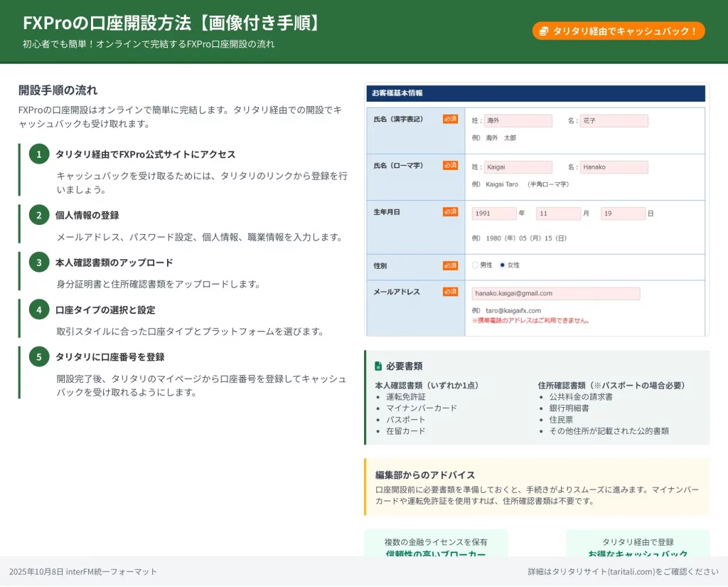Click the 必須 badge in the 性別 row
Viewport: 728px width, 587px height.
coord(450,265)
